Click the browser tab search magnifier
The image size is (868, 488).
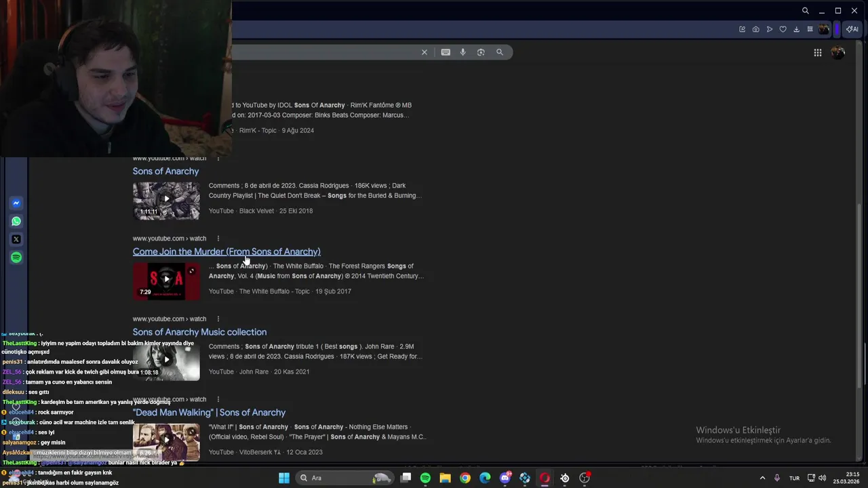point(805,11)
